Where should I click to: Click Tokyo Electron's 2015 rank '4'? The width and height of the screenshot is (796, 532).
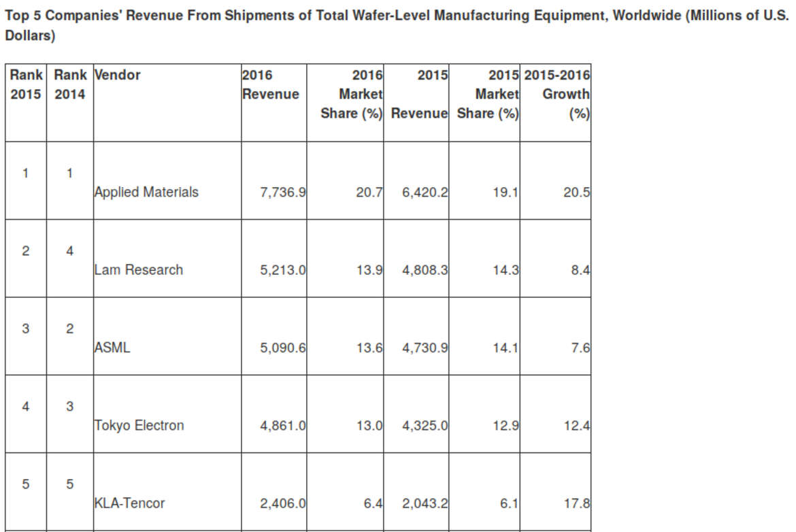click(25, 406)
